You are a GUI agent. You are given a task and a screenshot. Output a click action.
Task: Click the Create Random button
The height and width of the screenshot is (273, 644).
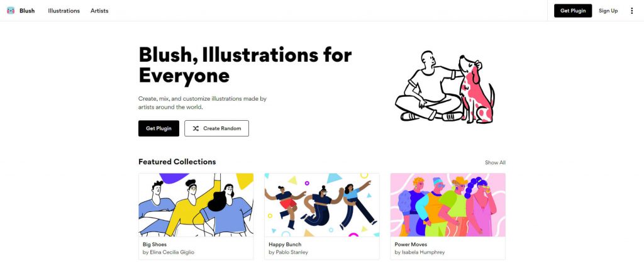point(216,128)
